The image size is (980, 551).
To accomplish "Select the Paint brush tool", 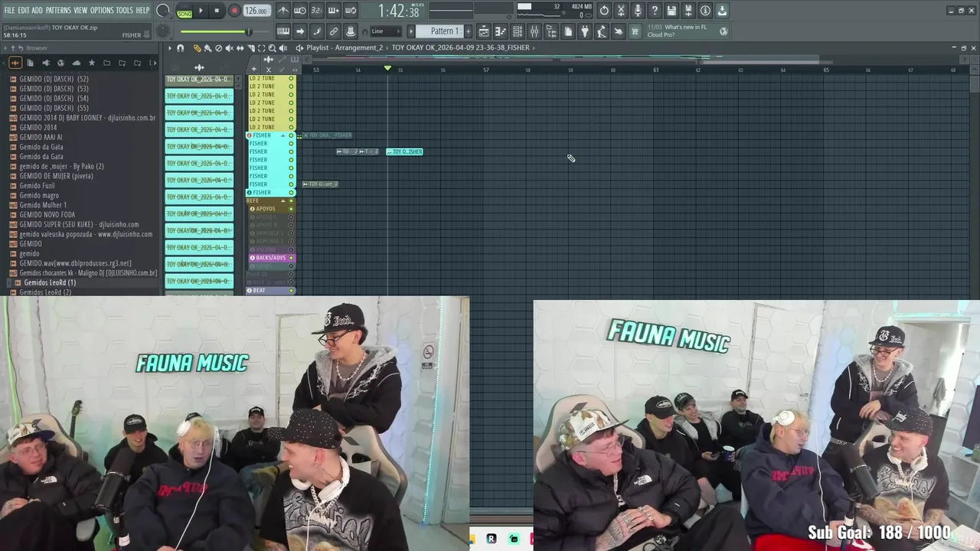I will (207, 47).
